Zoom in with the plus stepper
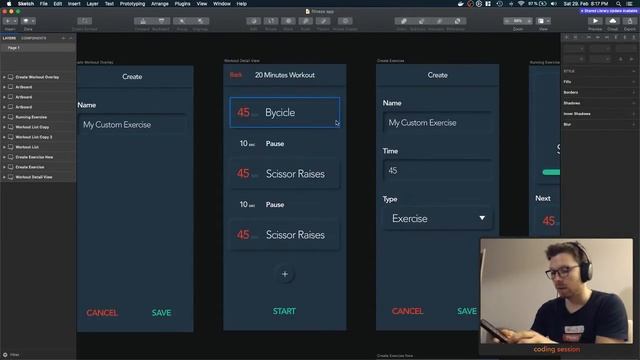Image resolution: width=640 pixels, height=360 pixels. 529,21
